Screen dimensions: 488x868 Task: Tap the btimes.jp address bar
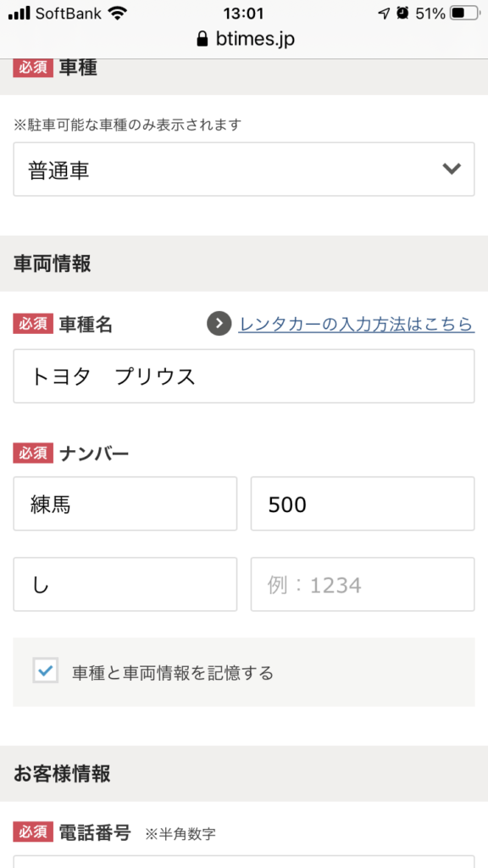pos(246,39)
